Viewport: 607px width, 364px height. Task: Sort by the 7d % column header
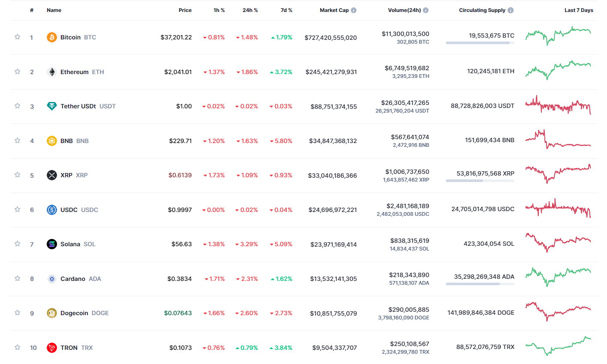click(x=286, y=10)
